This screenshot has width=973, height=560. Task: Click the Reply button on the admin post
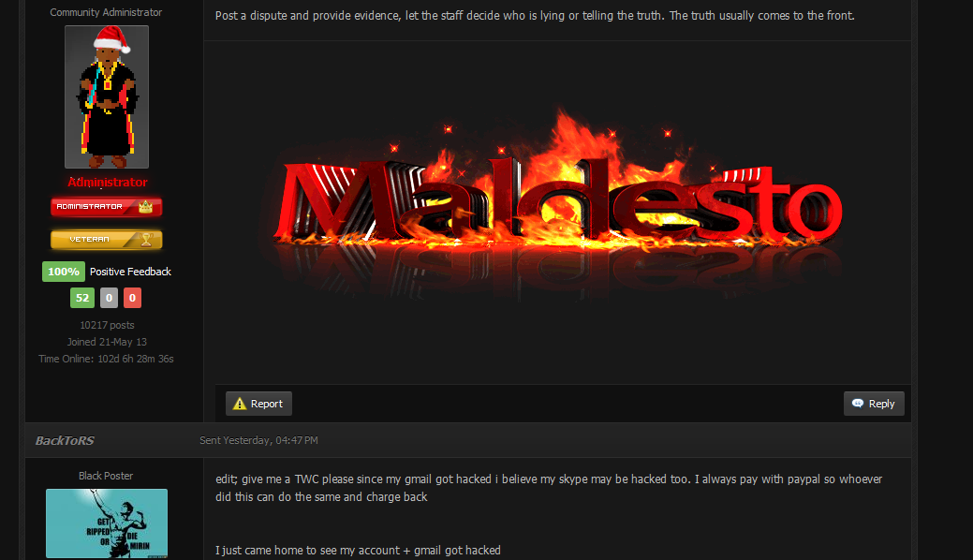(874, 404)
